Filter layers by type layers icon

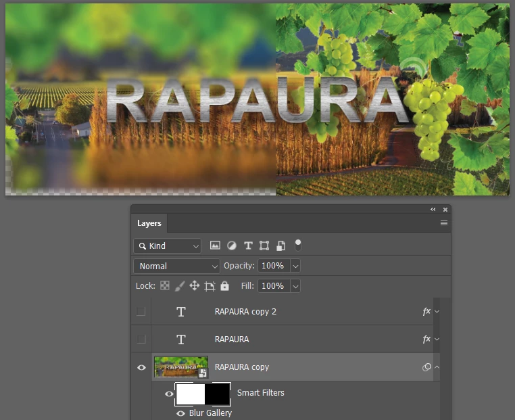click(248, 246)
